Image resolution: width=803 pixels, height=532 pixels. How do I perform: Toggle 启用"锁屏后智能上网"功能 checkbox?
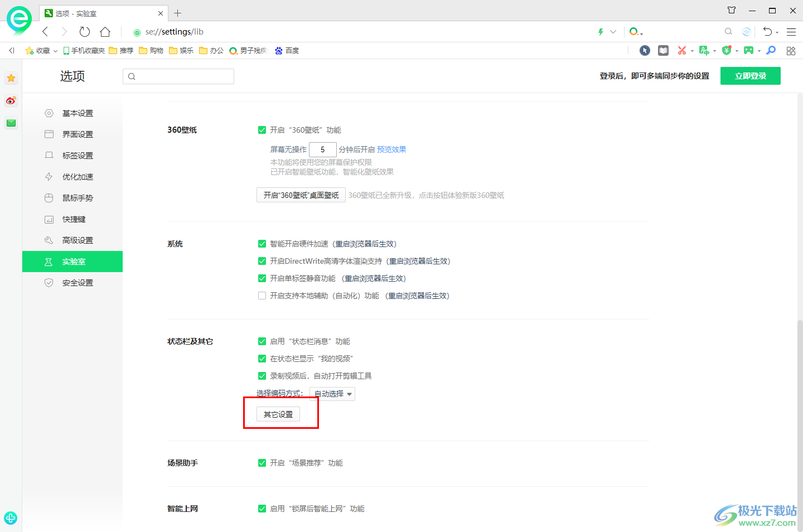[x=262, y=509]
